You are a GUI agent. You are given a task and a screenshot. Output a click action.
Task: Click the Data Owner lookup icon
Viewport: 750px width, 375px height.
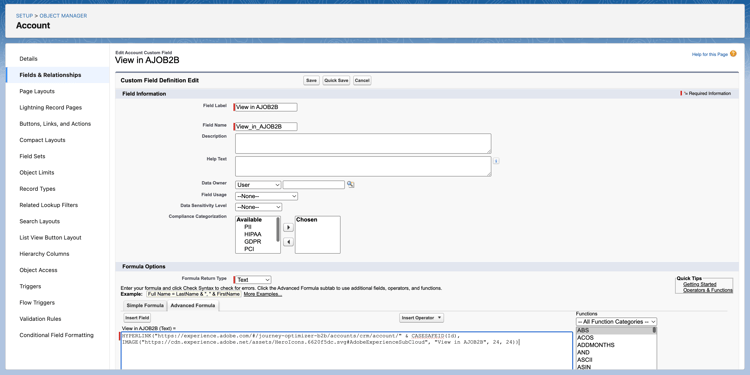click(351, 185)
